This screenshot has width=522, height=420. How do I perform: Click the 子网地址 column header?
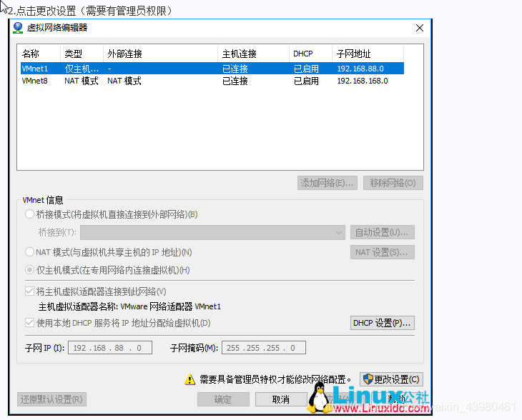click(x=368, y=54)
